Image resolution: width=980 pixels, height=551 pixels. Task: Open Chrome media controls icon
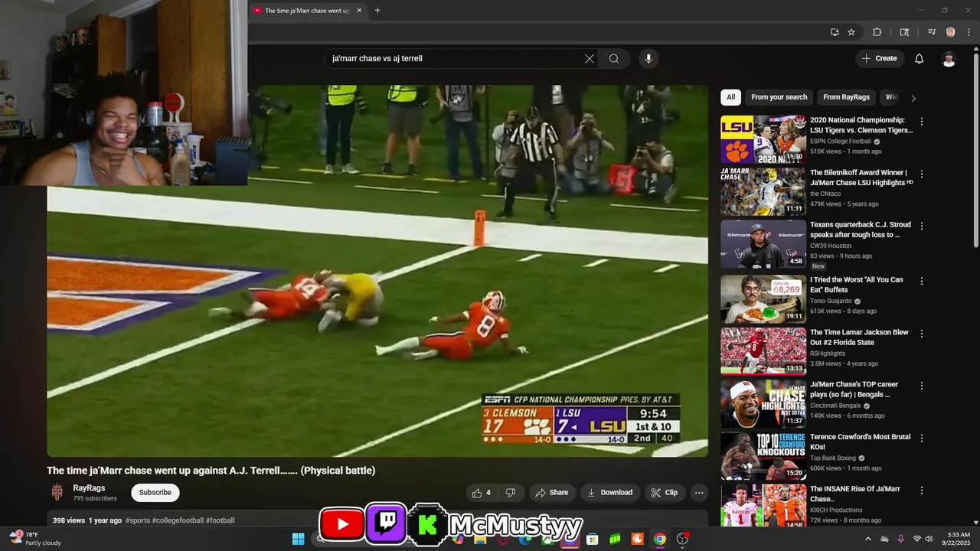[932, 32]
